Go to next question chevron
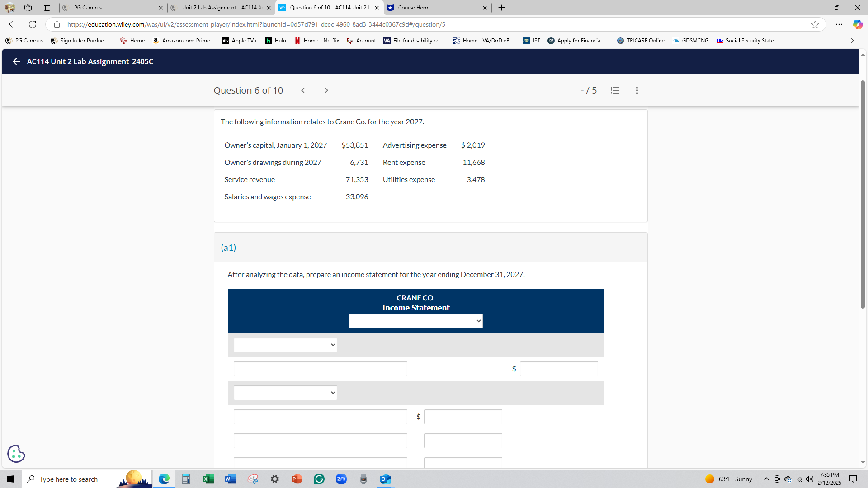This screenshot has width=868, height=488. click(326, 90)
